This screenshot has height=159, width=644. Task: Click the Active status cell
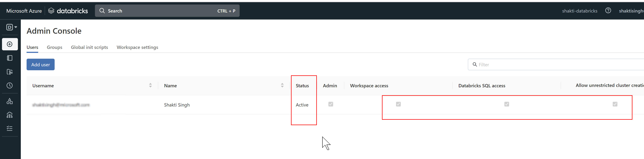[302, 105]
